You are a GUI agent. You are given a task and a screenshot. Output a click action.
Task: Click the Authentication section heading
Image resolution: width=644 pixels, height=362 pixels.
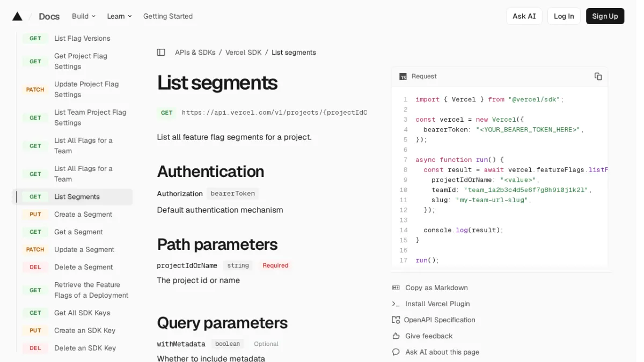coord(210,172)
